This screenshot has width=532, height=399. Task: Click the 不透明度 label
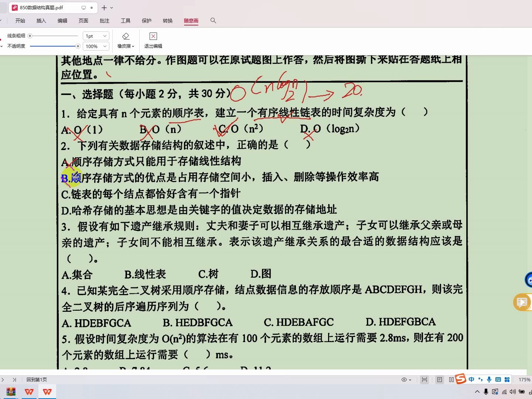click(16, 46)
